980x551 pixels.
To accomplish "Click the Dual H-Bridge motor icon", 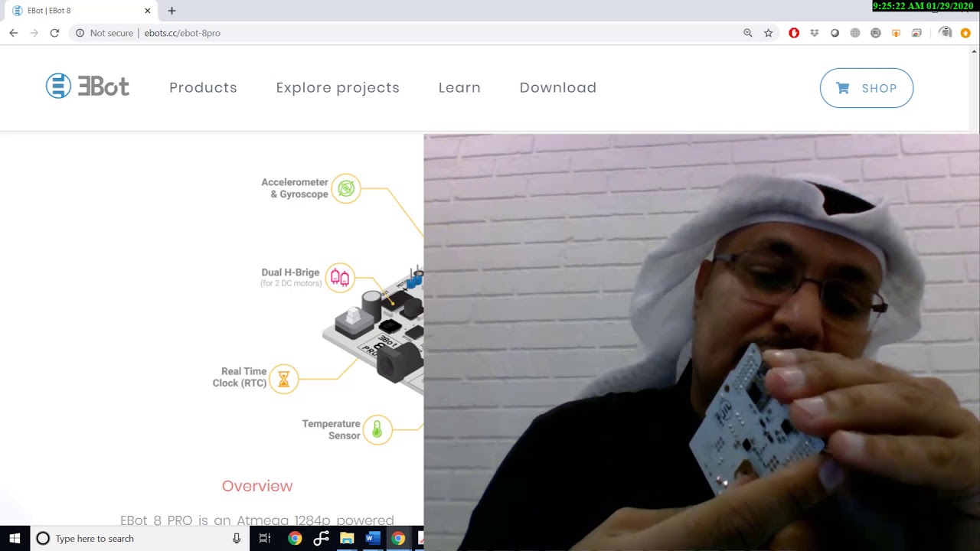I will coord(340,278).
